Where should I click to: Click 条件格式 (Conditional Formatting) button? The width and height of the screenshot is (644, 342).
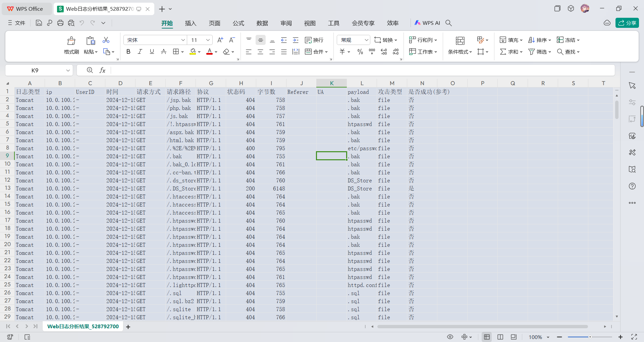[460, 46]
